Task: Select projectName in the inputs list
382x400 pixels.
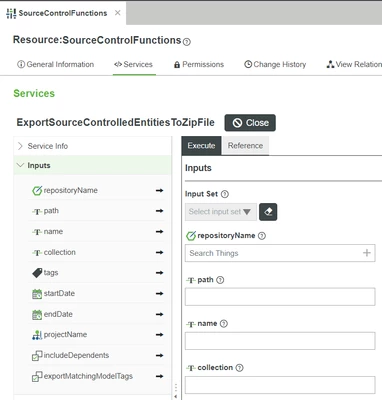Action: coord(65,335)
